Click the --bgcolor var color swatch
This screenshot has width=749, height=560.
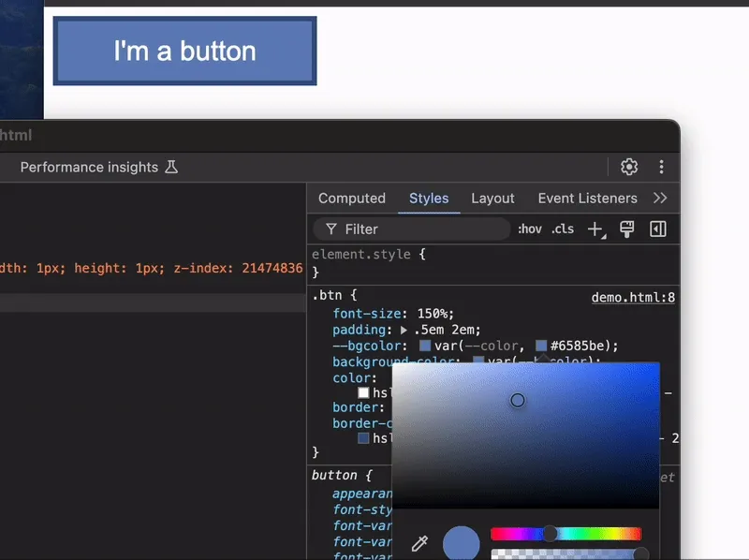pos(425,346)
